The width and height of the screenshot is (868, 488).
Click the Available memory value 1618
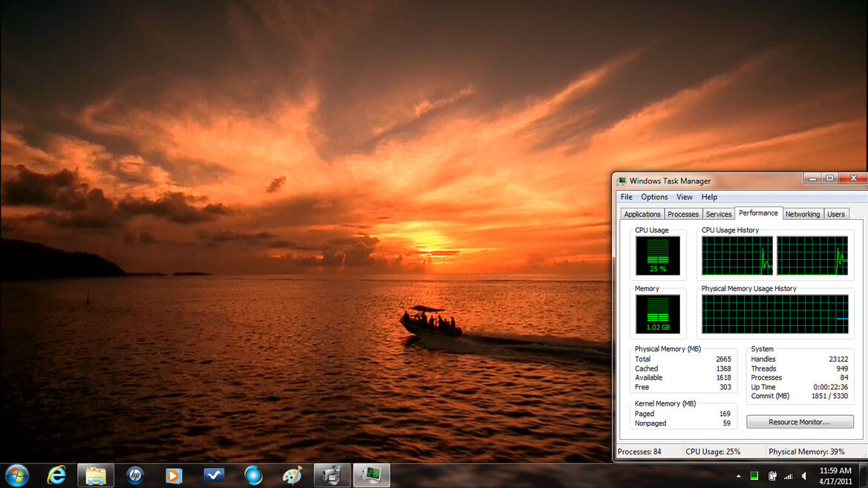(723, 377)
